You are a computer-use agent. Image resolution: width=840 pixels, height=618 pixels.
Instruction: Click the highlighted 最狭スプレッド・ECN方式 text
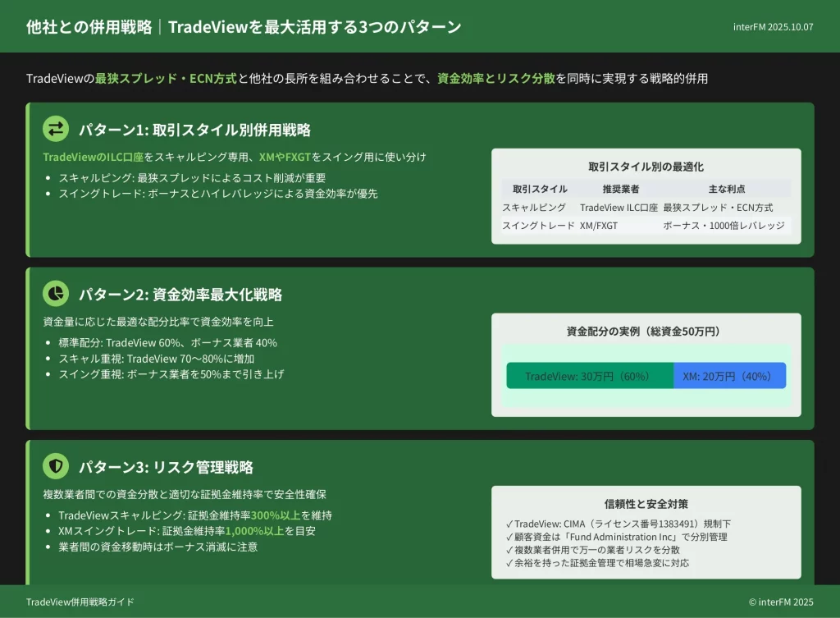tap(166, 79)
